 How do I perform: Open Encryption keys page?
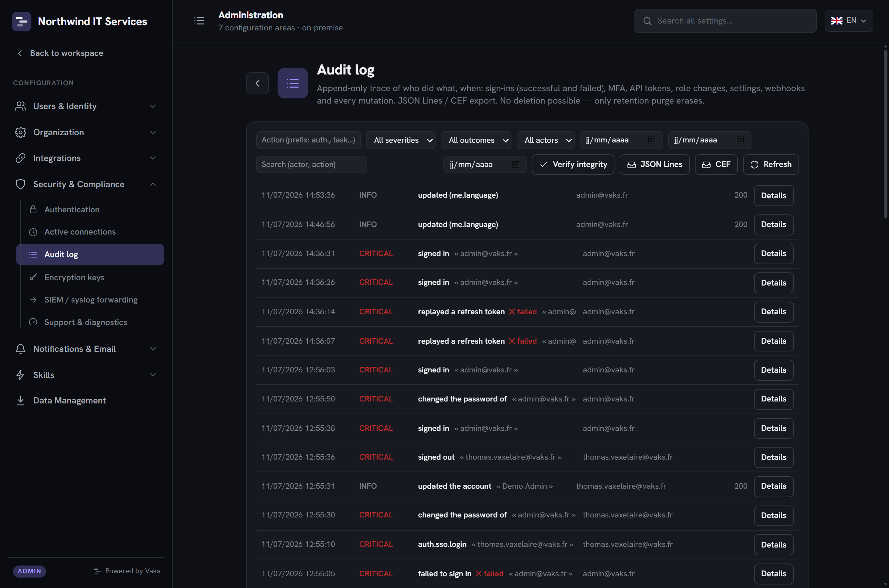(90, 277)
